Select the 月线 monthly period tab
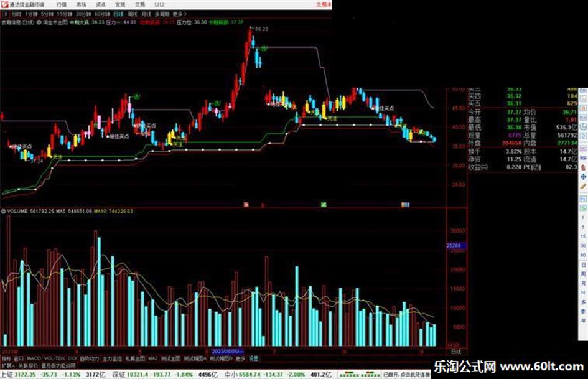 point(146,14)
